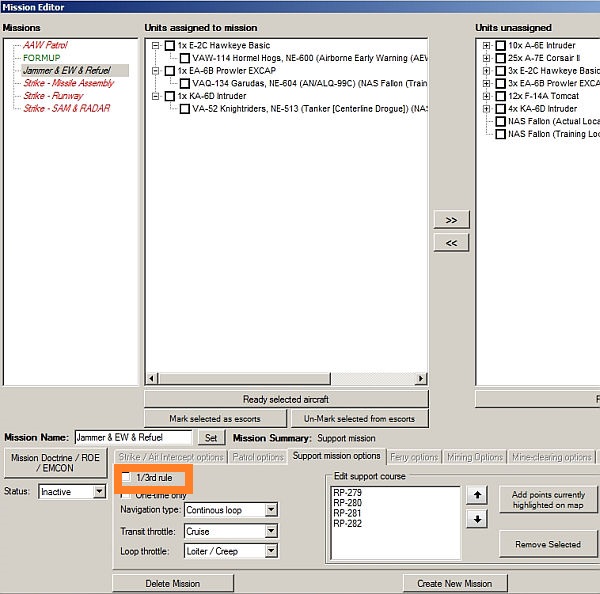Select Strike - SAM & RADAR mission
Viewport: 600px width, 594px height.
click(67, 108)
